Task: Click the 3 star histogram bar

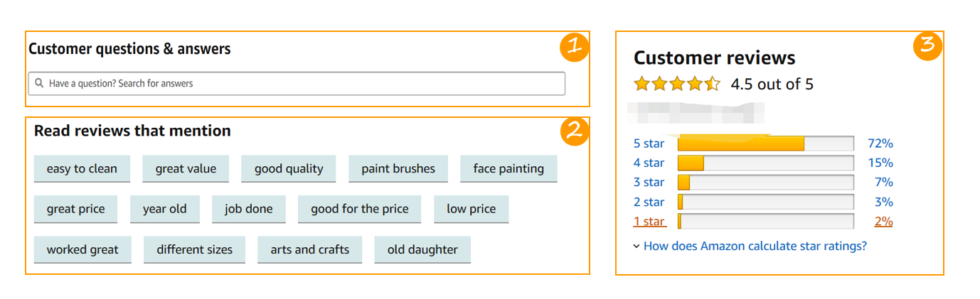Action: pos(765,183)
